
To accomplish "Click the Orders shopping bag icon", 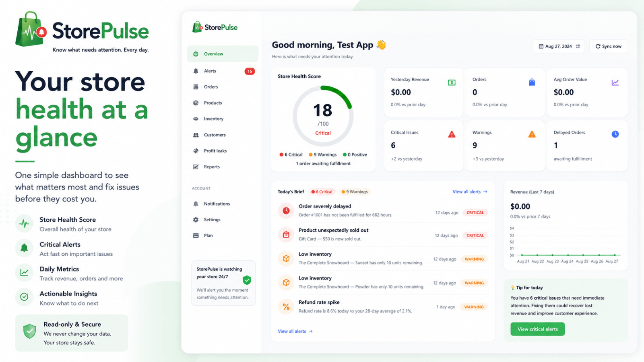I will coord(532,82).
